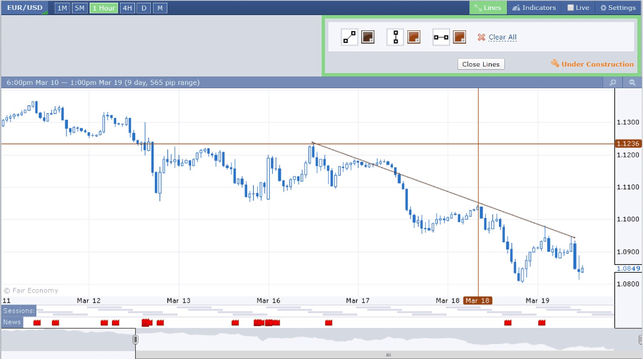
Task: Click the red X Clear All icon
Action: click(481, 38)
